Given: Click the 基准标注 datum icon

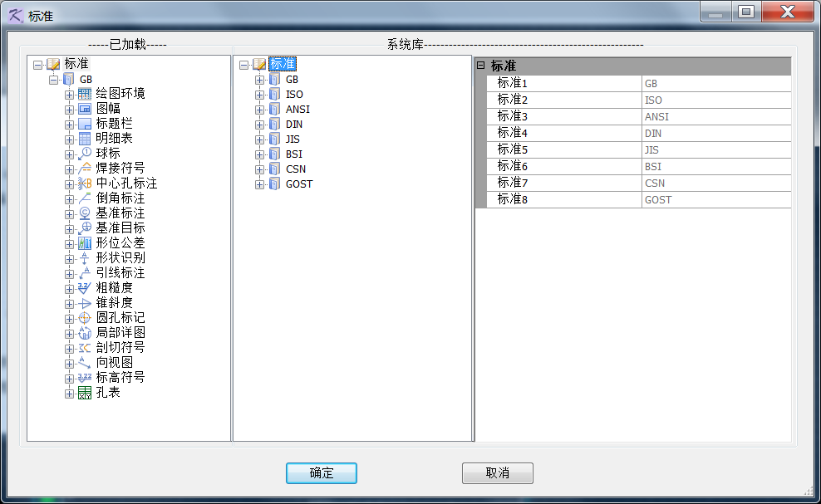Looking at the screenshot, I should [84, 213].
